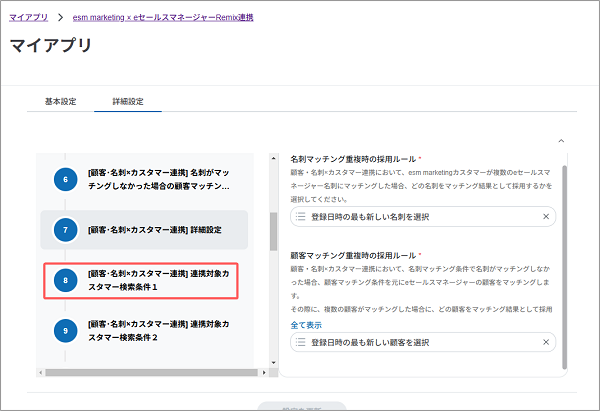
Task: Switch to the 基本設定 tab
Action: point(61,102)
